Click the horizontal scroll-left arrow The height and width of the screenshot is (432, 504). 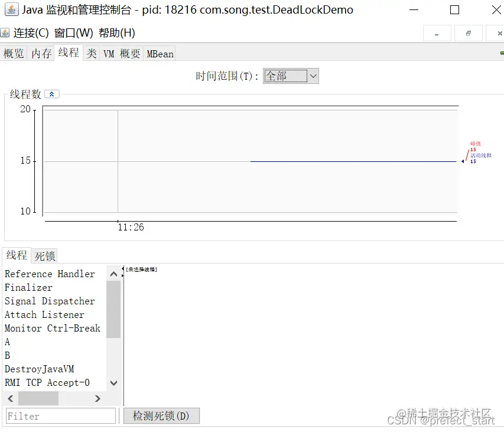tap(11, 398)
